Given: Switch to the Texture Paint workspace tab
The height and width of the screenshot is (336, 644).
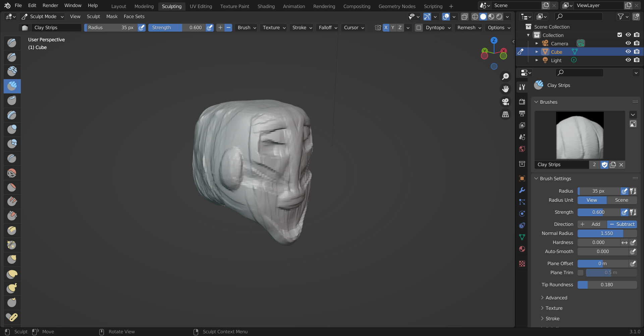Looking at the screenshot, I should [x=234, y=6].
